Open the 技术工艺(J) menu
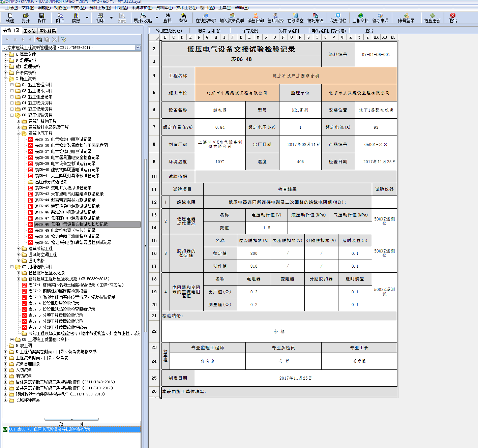This screenshot has width=478, height=448. tap(186, 7)
